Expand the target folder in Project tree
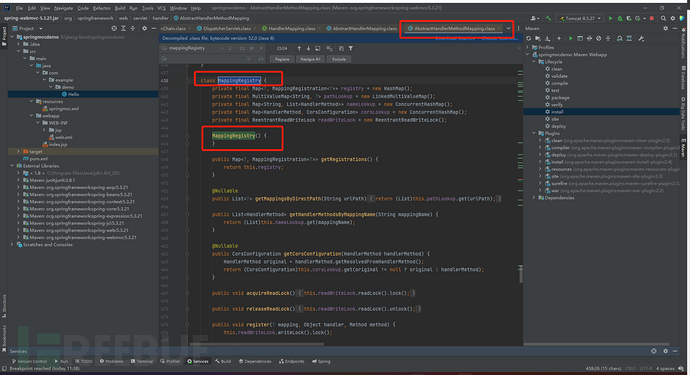 18,151
